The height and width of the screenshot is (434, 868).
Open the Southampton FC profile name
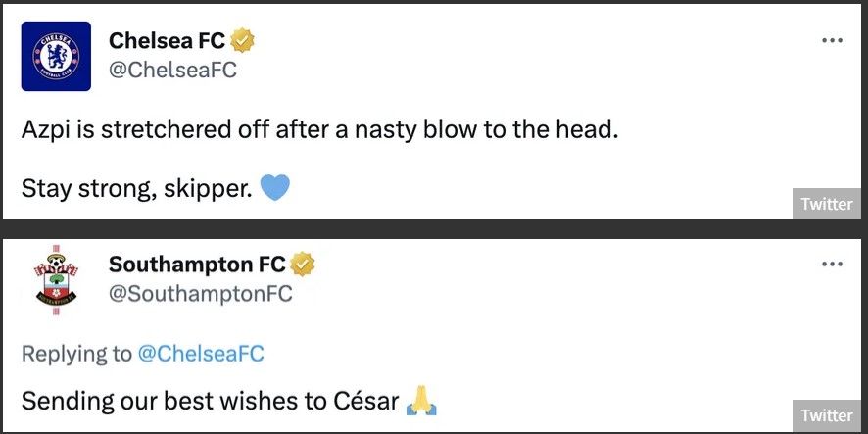tap(197, 265)
